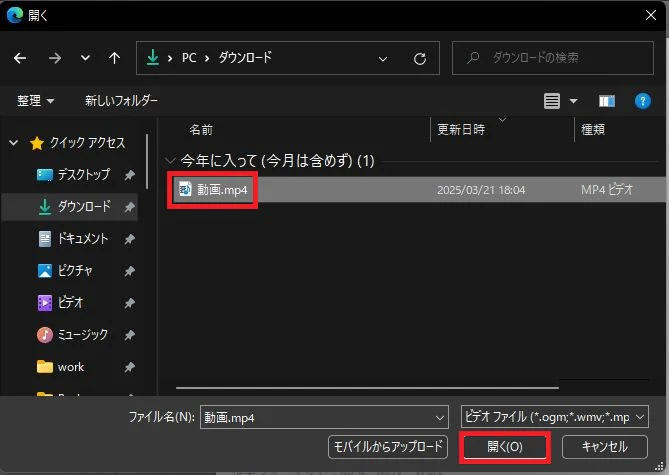
Task: Refresh the ダウンロード folder
Action: pyautogui.click(x=420, y=58)
